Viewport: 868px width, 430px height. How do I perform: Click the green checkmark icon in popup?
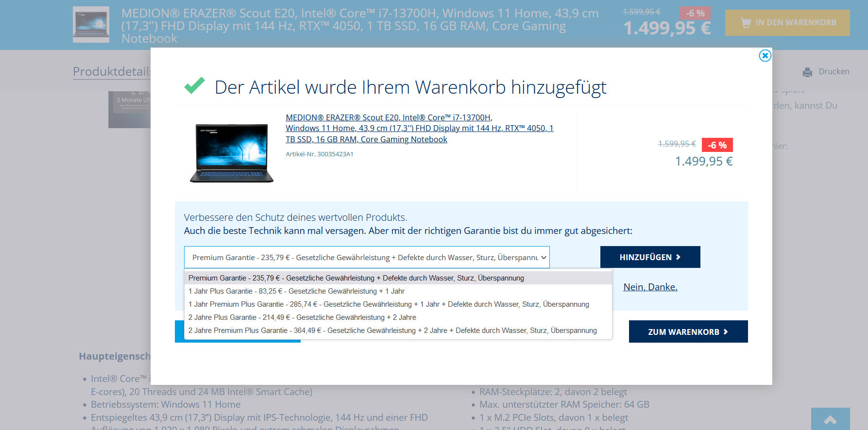coord(195,86)
